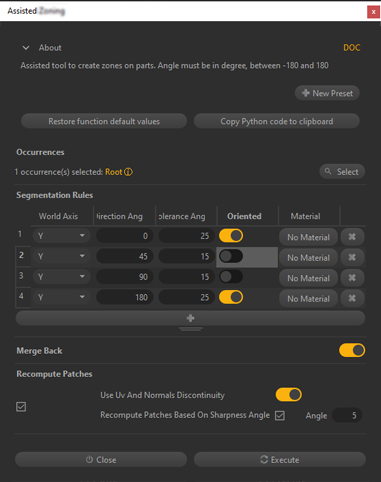Click Execute button
The image size is (381, 482).
(x=280, y=460)
